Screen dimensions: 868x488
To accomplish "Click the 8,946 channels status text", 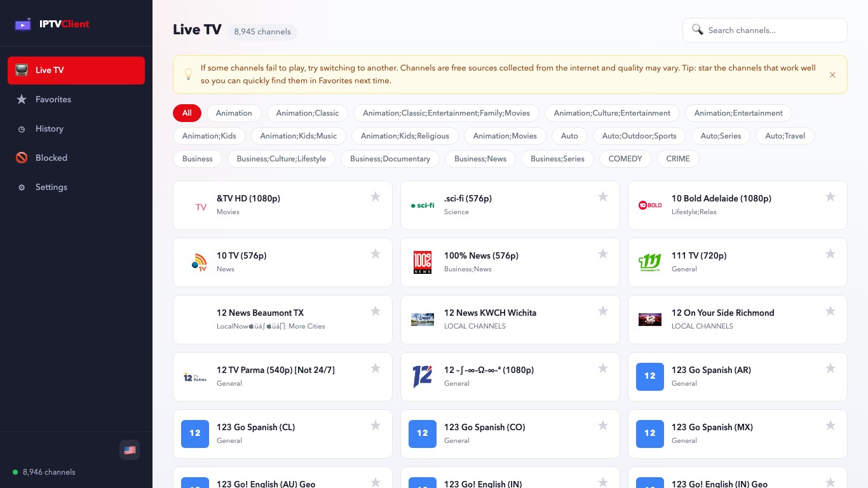I will coord(49,472).
